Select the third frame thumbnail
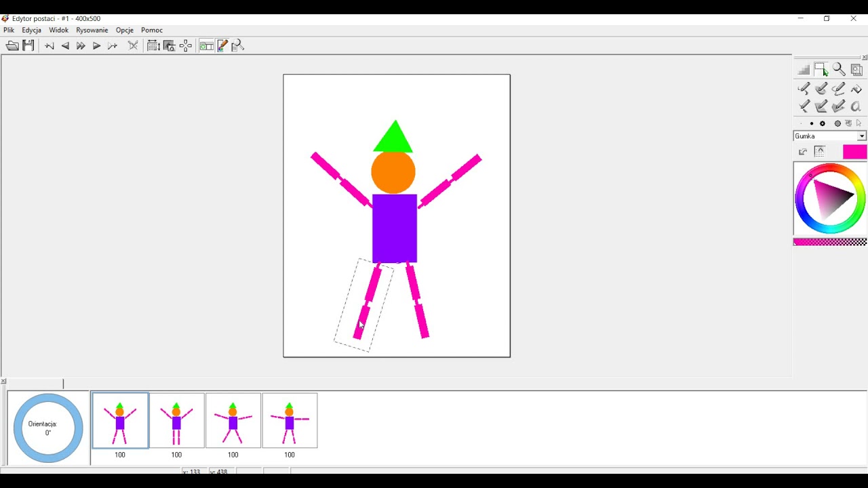Viewport: 868px width, 488px height. pyautogui.click(x=233, y=421)
